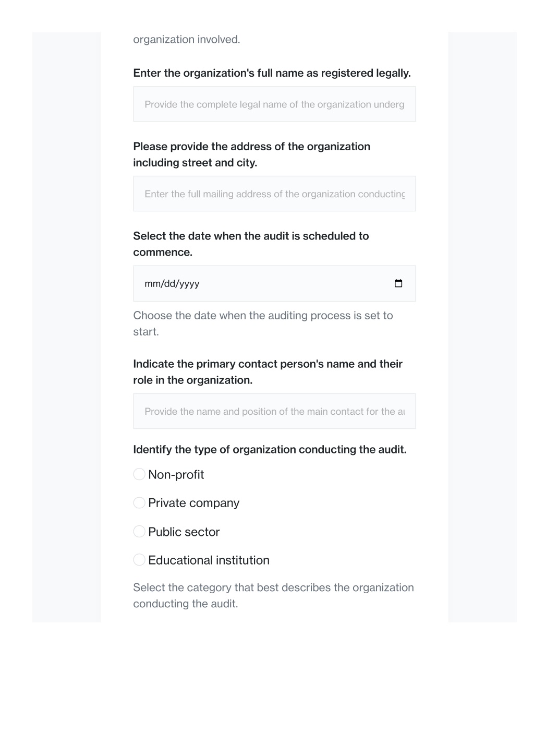Image resolution: width=534 pixels, height=756 pixels.
Task: Click the 'Select the category that best describes' hint
Action: pos(273,595)
